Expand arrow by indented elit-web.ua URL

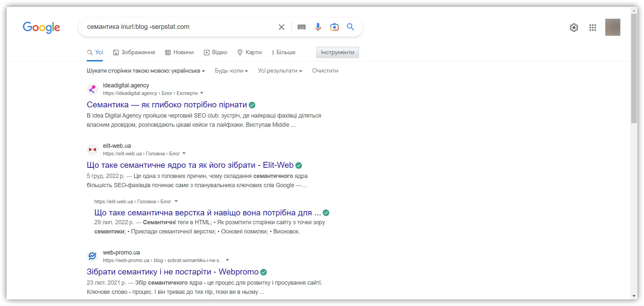[x=176, y=202]
